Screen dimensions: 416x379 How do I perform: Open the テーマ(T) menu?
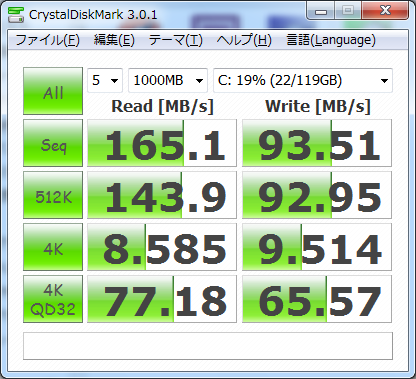click(175, 40)
